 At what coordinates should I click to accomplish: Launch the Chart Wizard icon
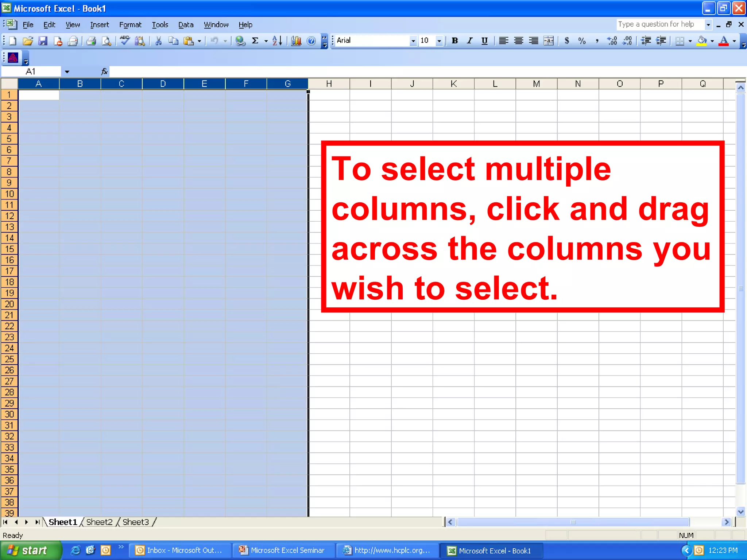pyautogui.click(x=296, y=41)
